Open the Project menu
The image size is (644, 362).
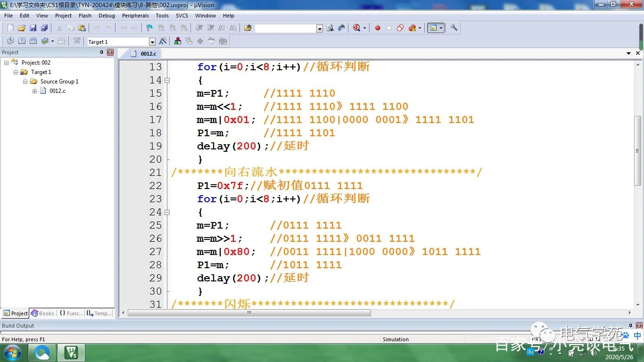(63, 16)
